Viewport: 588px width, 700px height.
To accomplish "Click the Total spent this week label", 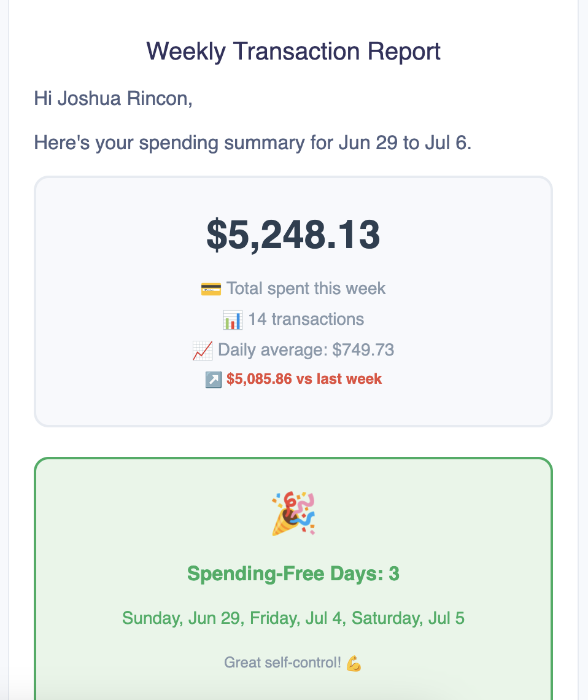I will pos(306,289).
